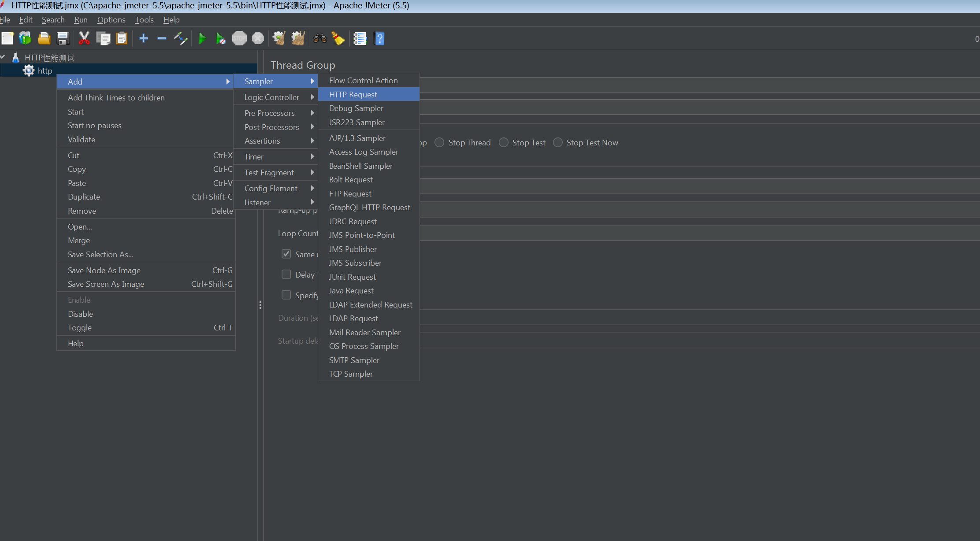Expand the Pre Processors submenu

pyautogui.click(x=275, y=113)
